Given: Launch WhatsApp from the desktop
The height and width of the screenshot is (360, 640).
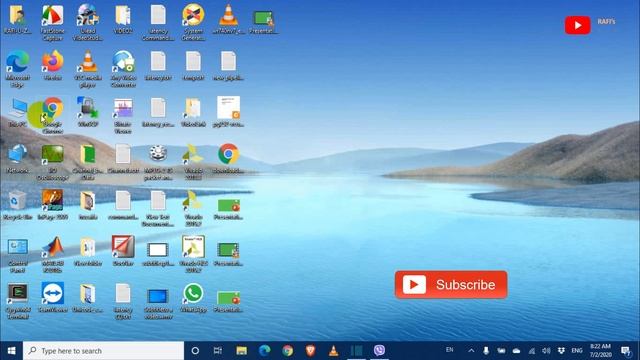Looking at the screenshot, I should pos(193,298).
